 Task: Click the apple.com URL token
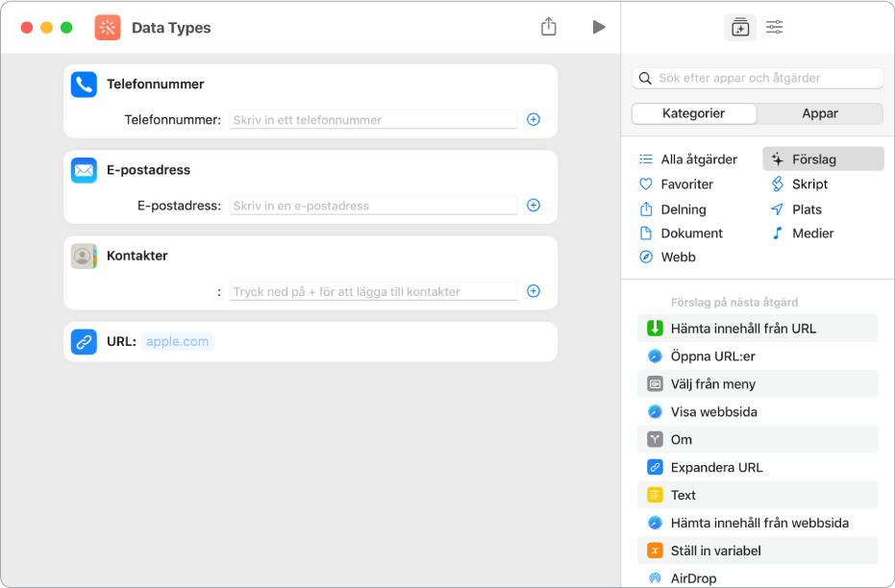[x=178, y=342]
